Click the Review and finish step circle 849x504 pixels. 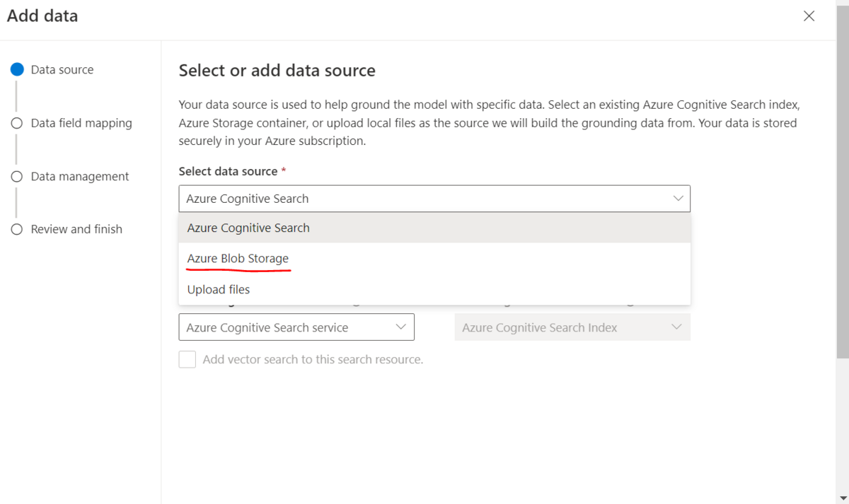coord(17,229)
